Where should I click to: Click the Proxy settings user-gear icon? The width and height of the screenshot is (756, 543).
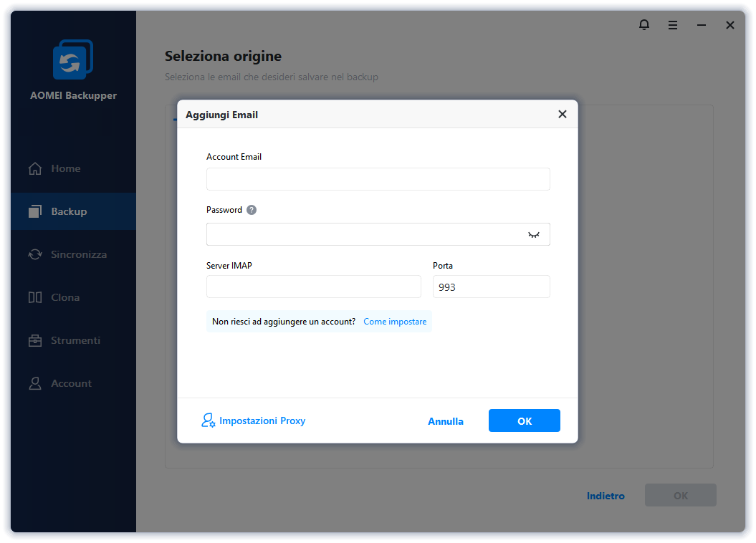point(208,421)
